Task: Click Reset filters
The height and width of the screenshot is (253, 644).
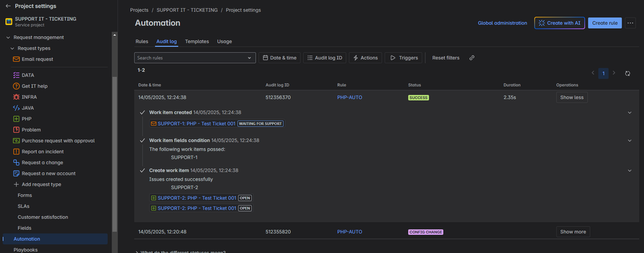Action: pyautogui.click(x=445, y=58)
